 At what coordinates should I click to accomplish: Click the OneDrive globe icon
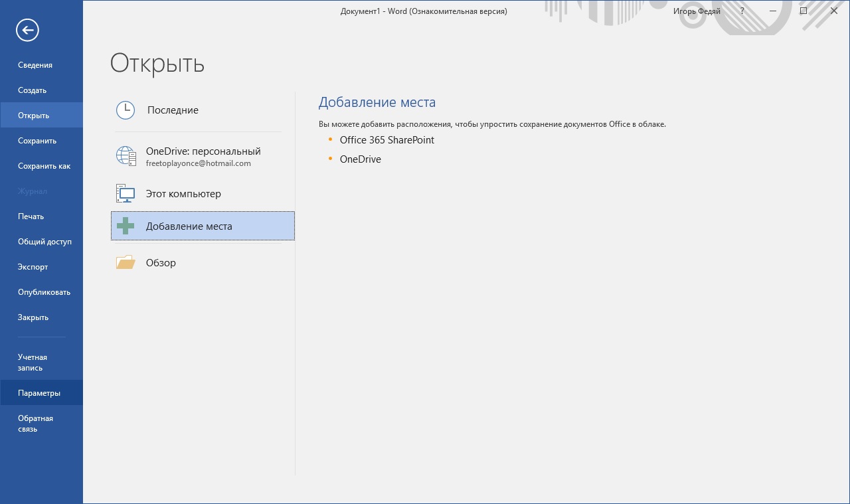(126, 156)
